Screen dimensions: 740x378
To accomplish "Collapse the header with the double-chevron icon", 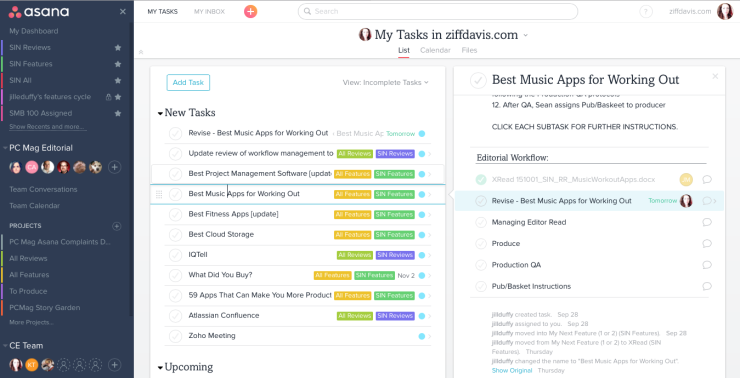I will 141,52.
